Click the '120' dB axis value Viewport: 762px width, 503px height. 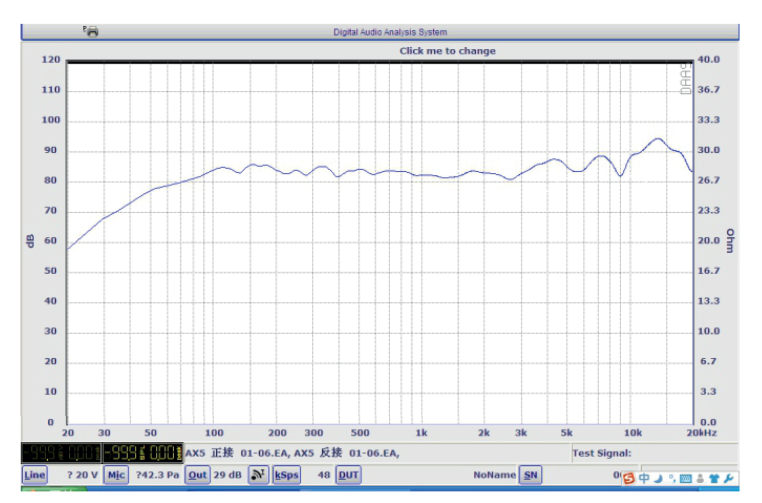point(51,60)
